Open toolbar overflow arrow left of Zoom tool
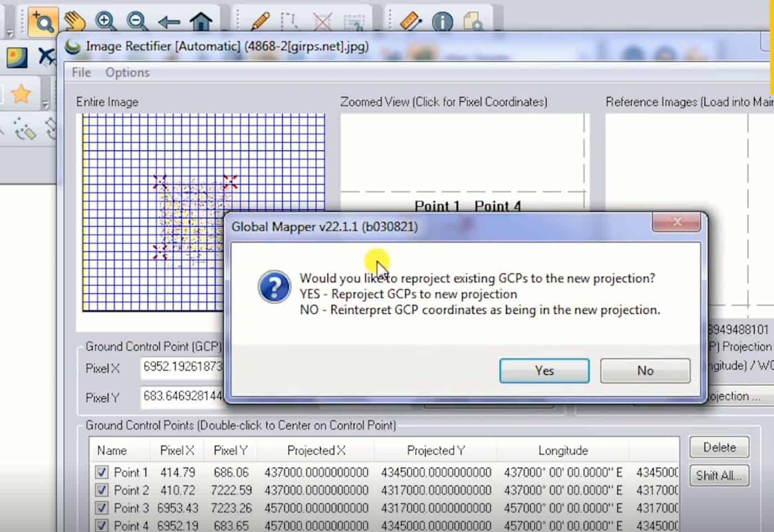Image resolution: width=774 pixels, height=532 pixels. [9, 33]
